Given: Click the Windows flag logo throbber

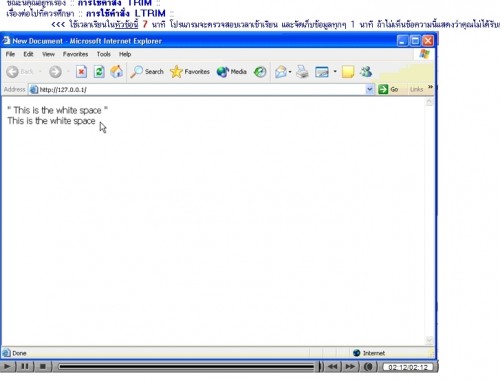Looking at the screenshot, I should click(x=425, y=54).
